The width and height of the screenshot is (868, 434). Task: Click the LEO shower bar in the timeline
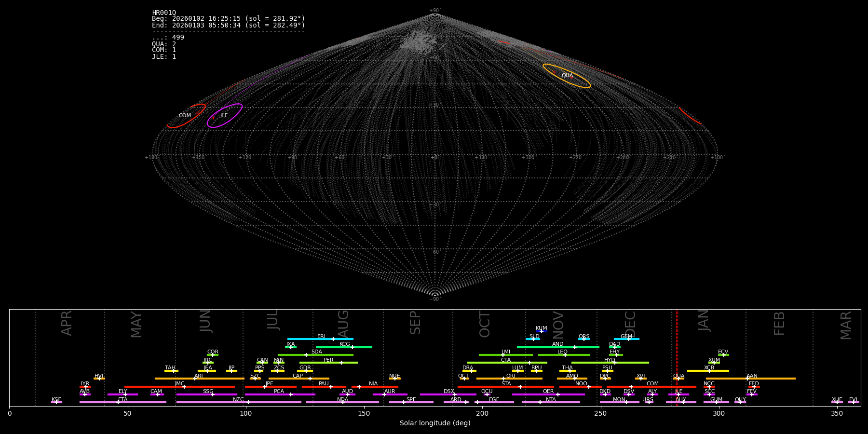coord(564,355)
